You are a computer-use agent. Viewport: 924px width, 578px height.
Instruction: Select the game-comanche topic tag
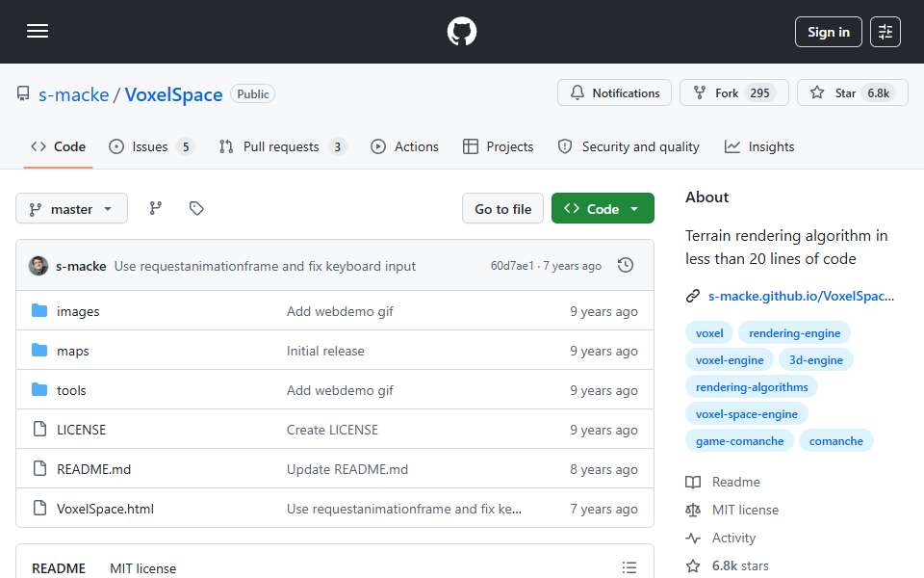[x=739, y=442]
